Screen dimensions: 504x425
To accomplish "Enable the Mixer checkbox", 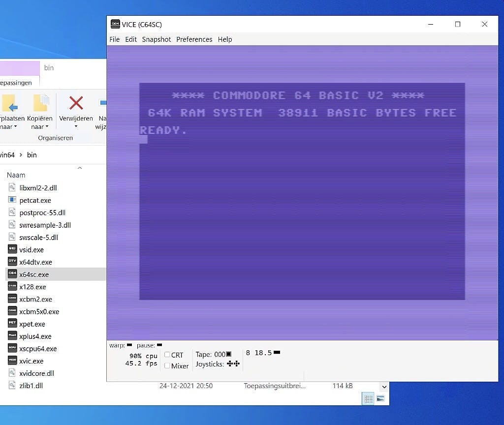I will (x=167, y=365).
